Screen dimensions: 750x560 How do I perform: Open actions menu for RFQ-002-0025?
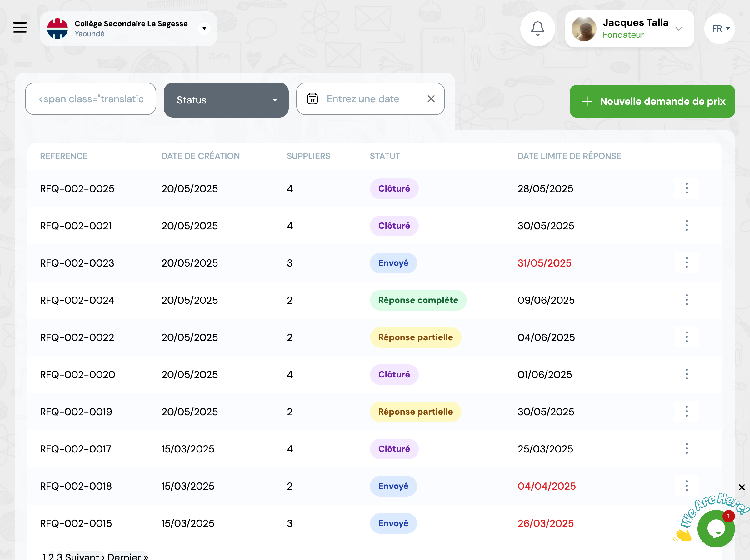(686, 188)
